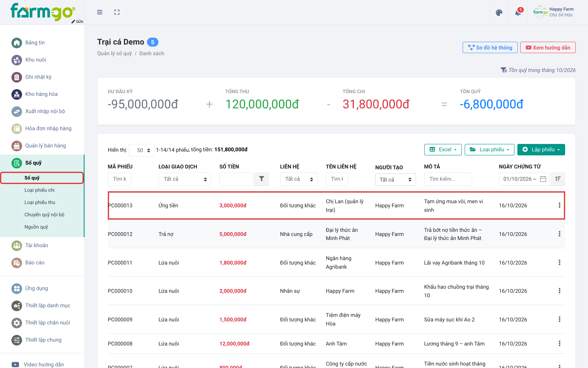Open Happy Farm user profile menu
Image resolution: width=588 pixels, height=368 pixels.
(x=553, y=12)
